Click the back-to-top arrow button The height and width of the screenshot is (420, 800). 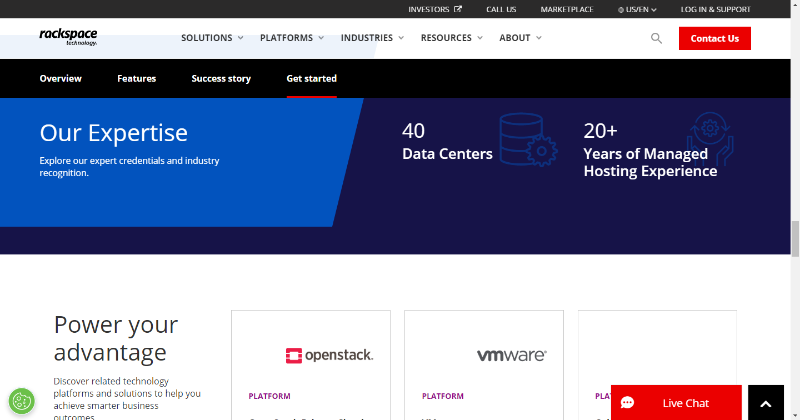click(766, 403)
